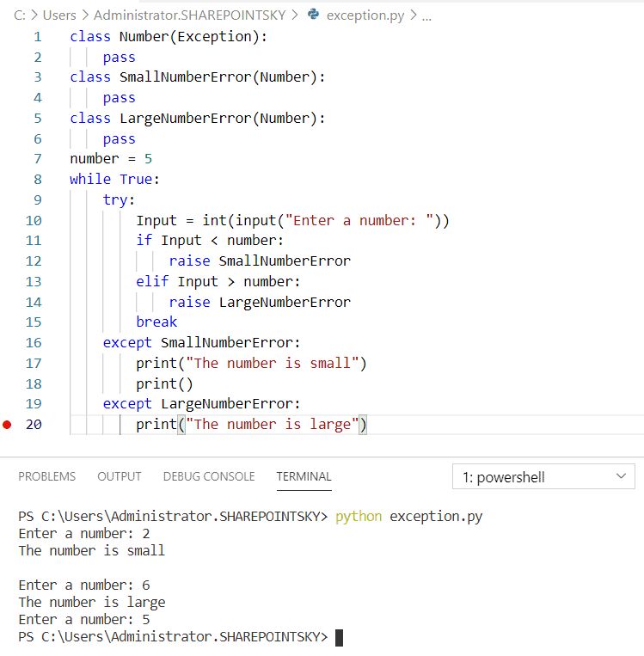Click 'python' command in terminal

point(359,516)
